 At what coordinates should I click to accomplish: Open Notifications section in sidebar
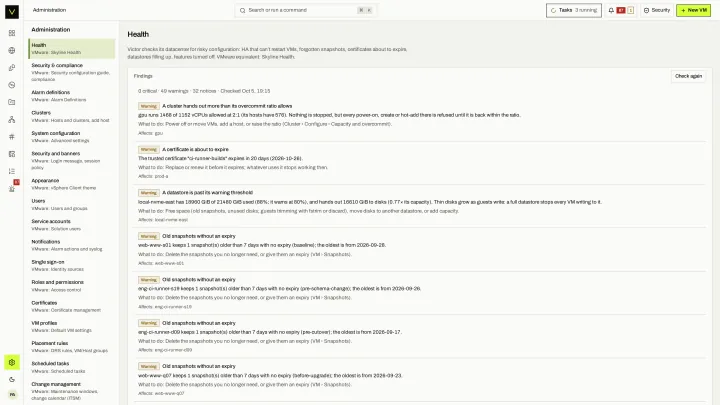(x=72, y=245)
